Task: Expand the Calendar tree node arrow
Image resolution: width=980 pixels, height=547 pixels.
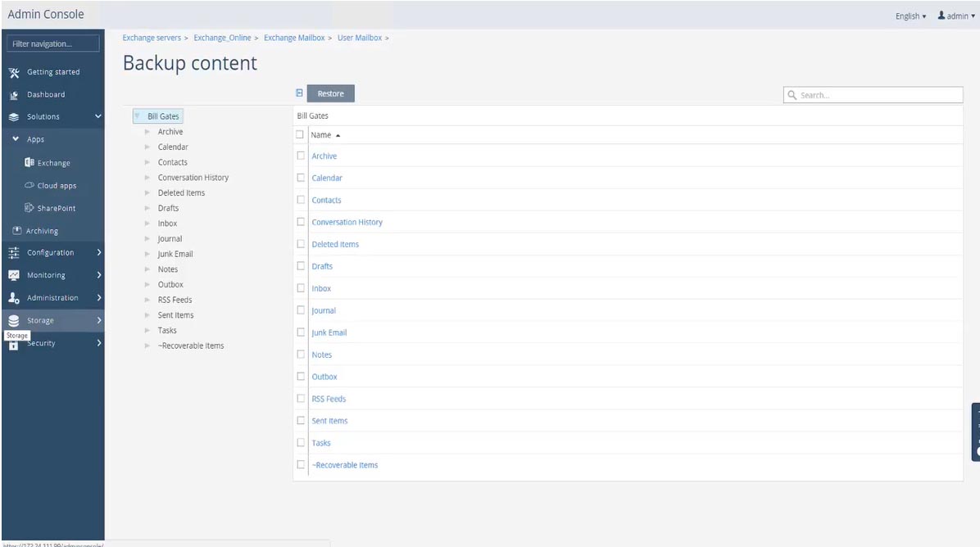Action: (147, 147)
